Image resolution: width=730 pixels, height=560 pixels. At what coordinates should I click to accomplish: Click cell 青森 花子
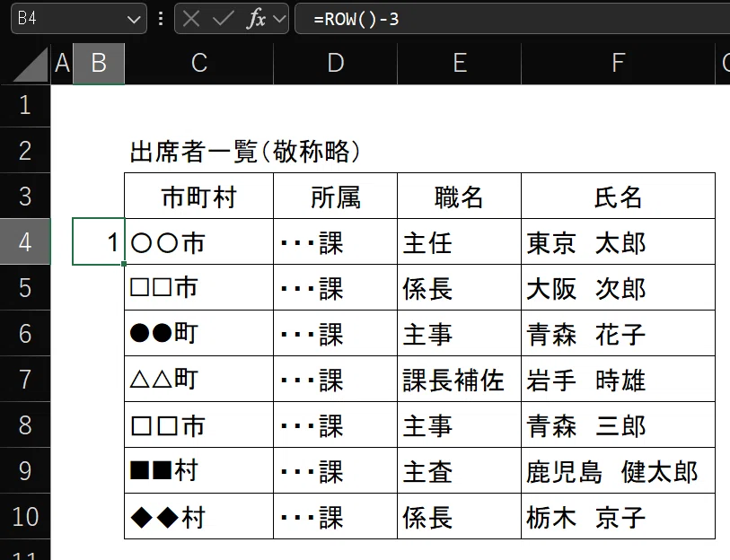click(x=618, y=333)
